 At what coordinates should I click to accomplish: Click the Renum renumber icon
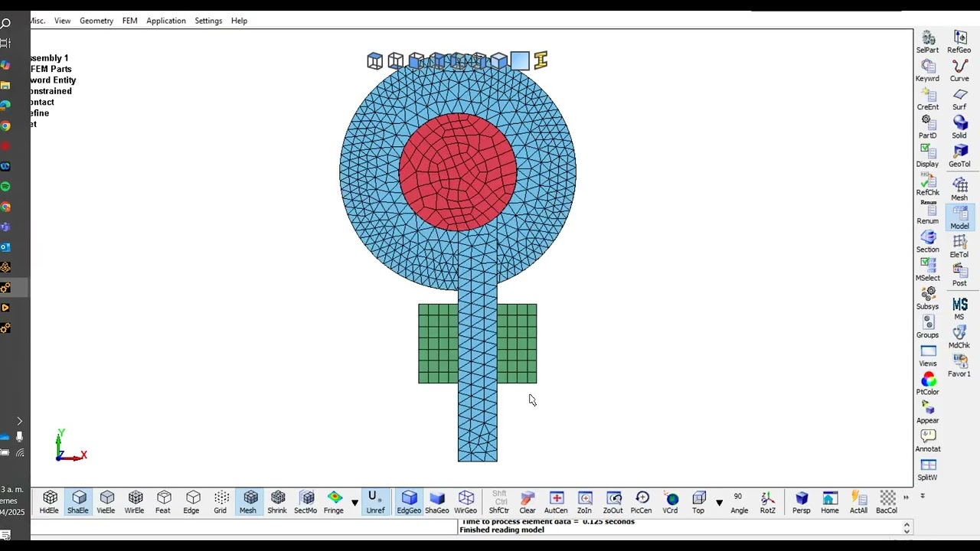(x=928, y=214)
